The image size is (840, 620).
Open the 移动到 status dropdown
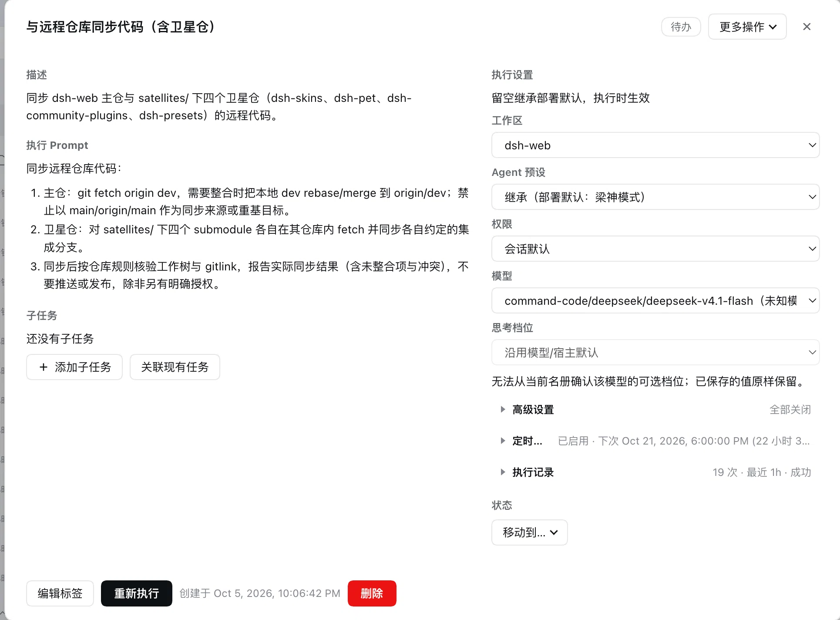(529, 532)
